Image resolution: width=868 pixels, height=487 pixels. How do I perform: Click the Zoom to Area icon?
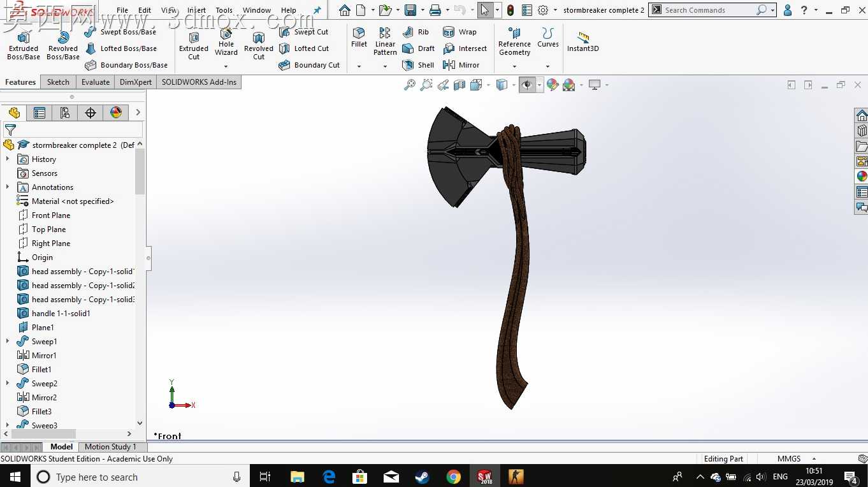[426, 85]
